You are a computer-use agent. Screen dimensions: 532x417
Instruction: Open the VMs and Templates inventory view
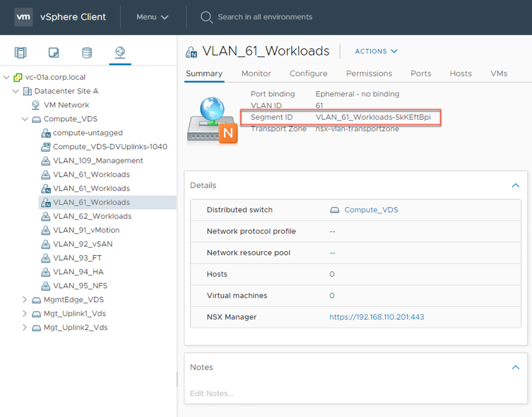54,53
